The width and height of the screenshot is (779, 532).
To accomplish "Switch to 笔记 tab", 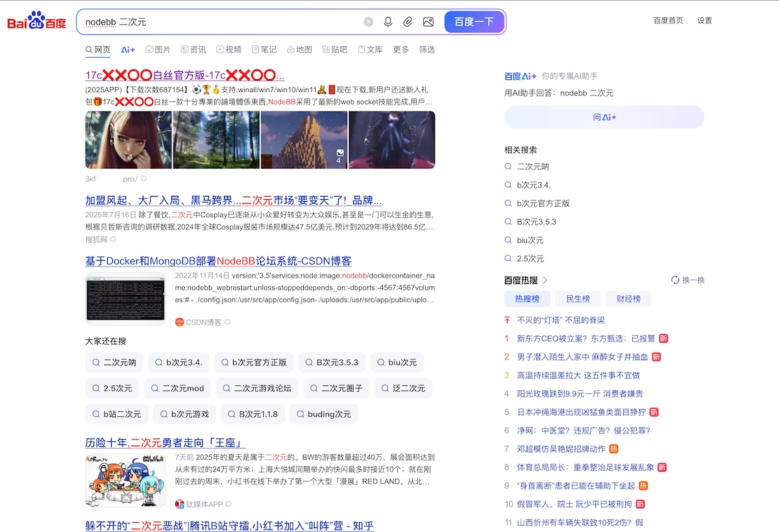I will coord(264,49).
